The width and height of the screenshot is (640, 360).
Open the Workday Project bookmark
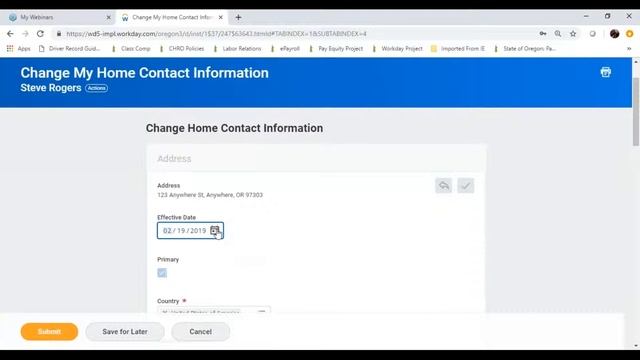coord(397,49)
